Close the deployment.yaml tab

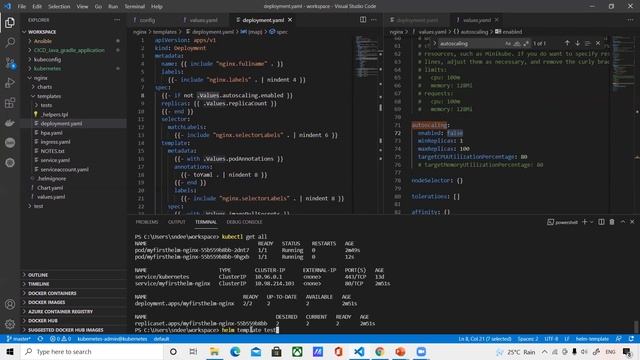tap(290, 20)
